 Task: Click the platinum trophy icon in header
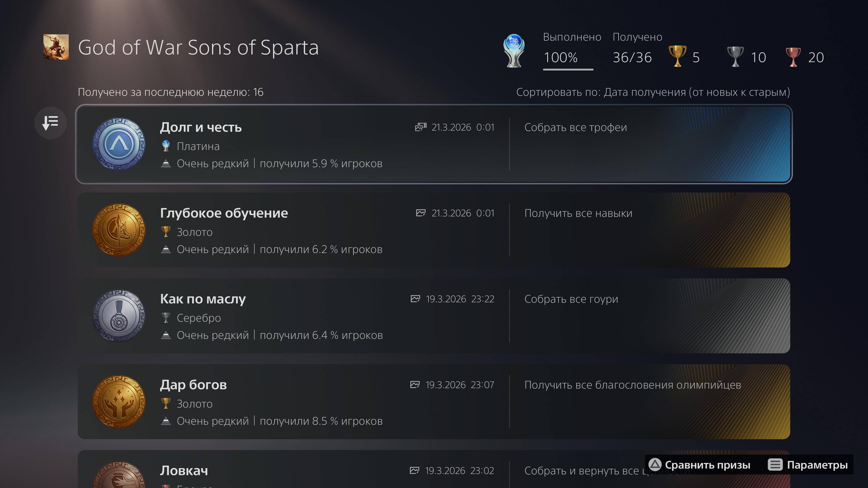click(514, 51)
